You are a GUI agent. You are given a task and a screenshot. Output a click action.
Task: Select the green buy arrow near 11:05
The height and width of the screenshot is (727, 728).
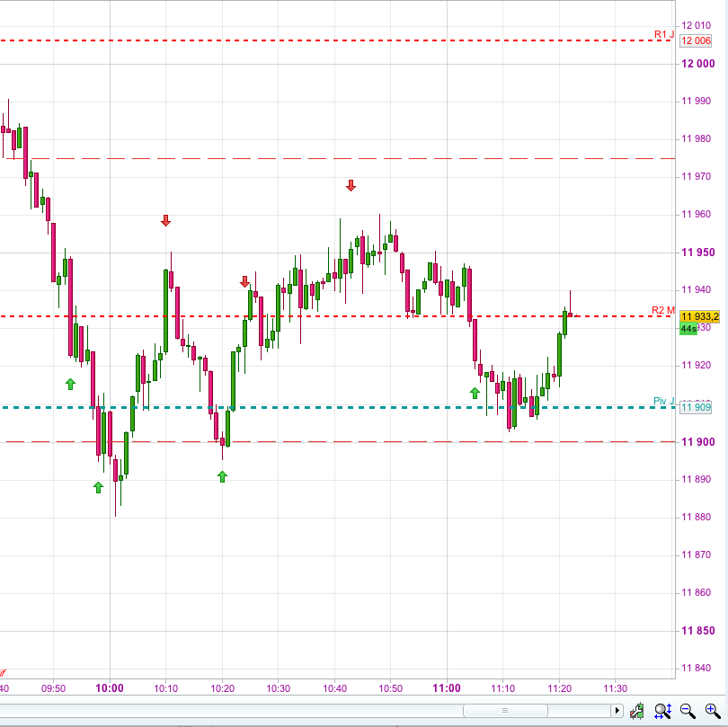pos(475,393)
